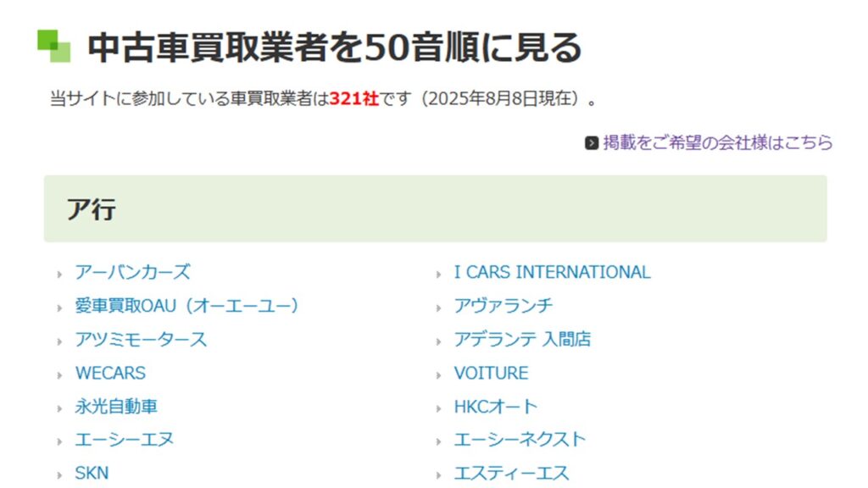Open the HKCオート link
The height and width of the screenshot is (488, 868).
[x=495, y=407]
